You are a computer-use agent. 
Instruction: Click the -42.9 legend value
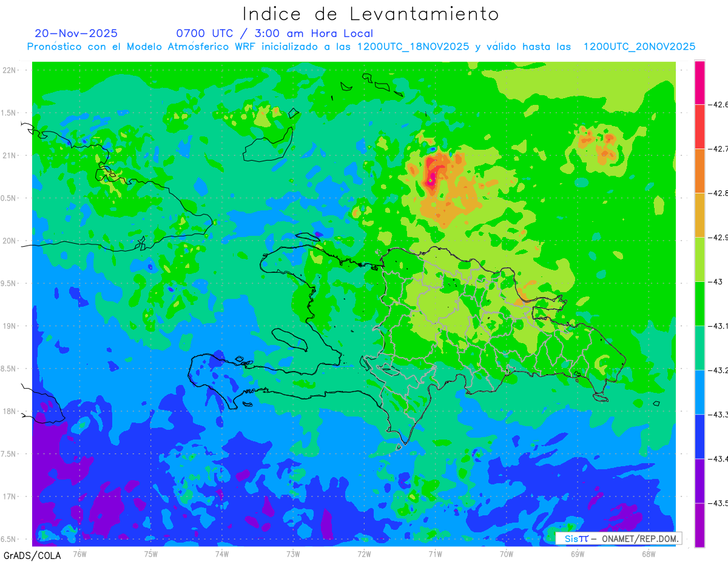click(718, 237)
